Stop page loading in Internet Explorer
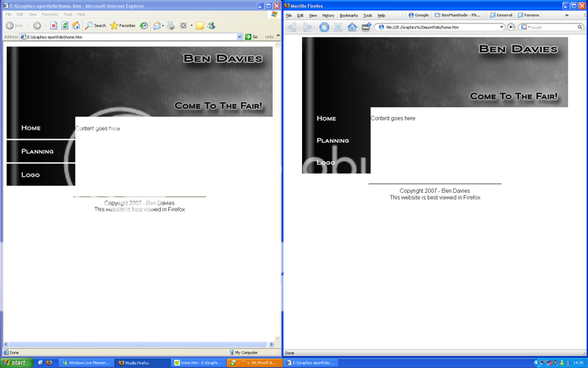588x368 pixels. click(x=54, y=26)
